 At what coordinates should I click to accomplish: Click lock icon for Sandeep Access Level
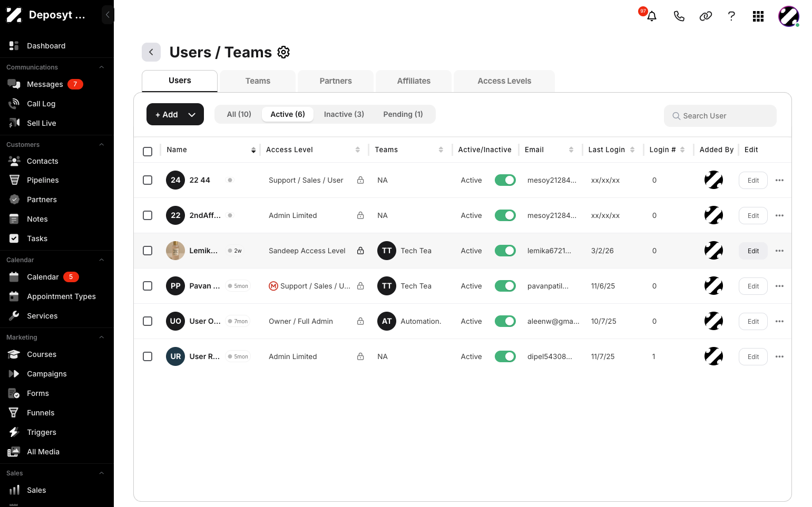360,251
